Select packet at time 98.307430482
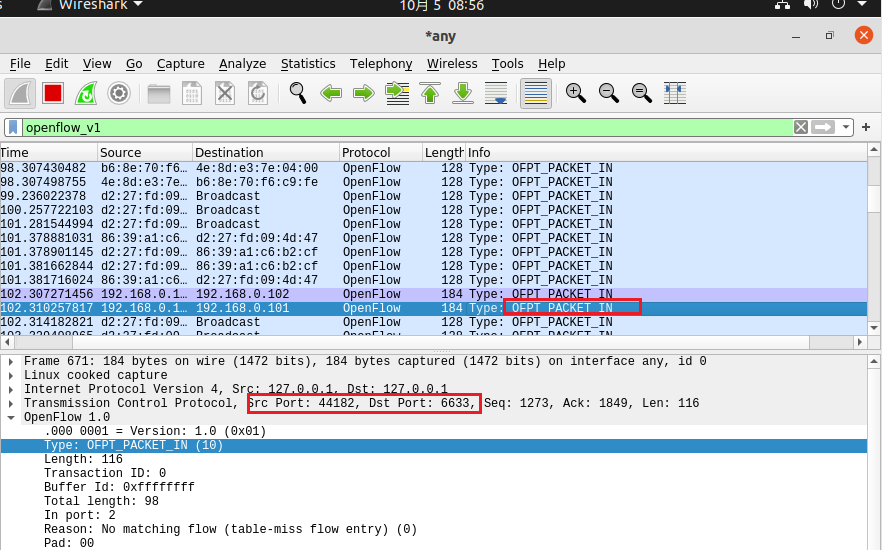Viewport: 882px width, 550px height. coord(433,168)
